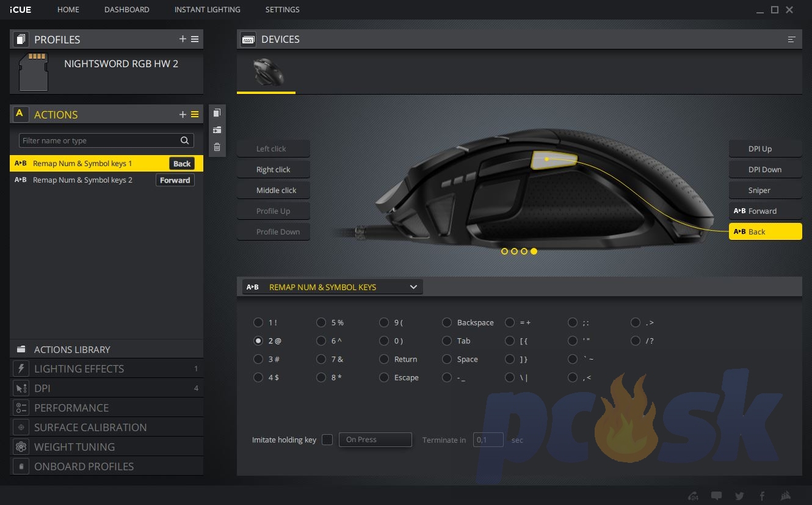Open the Twitter link in the footer
Image resolution: width=812 pixels, height=505 pixels.
point(739,496)
